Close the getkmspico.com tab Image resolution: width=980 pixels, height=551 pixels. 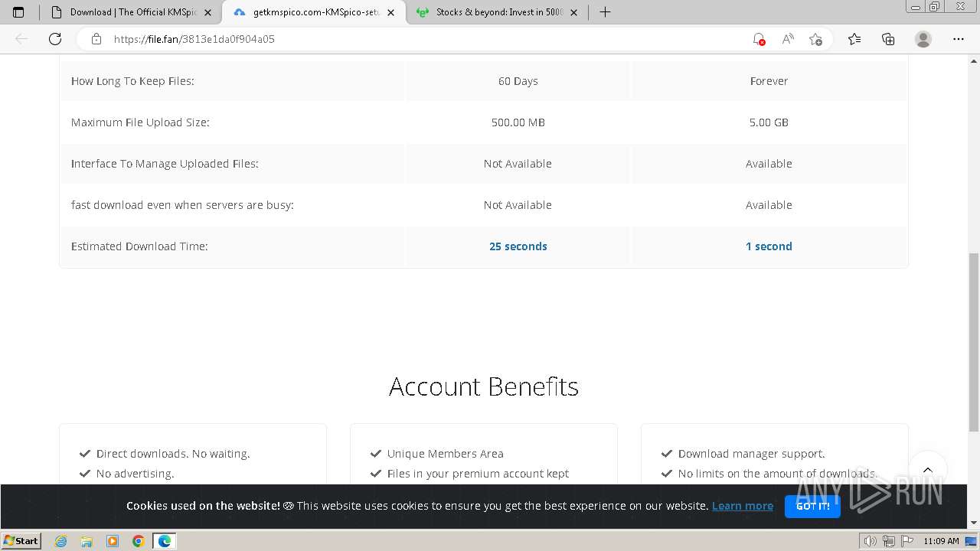pyautogui.click(x=390, y=12)
